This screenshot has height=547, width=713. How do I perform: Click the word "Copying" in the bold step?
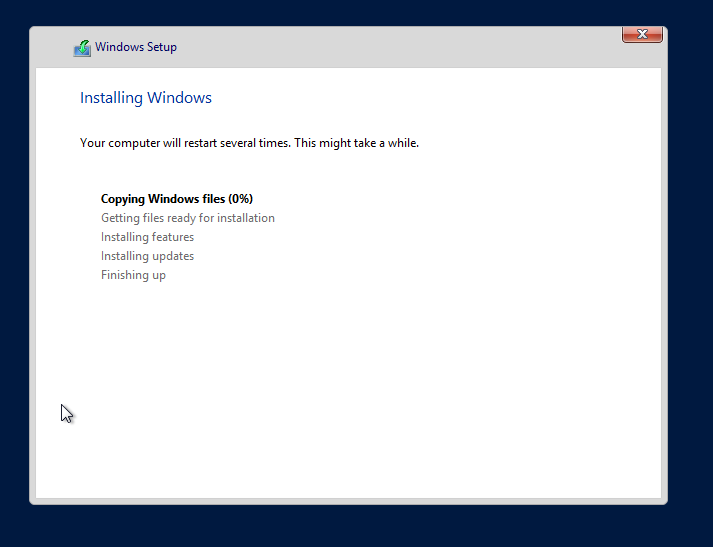(x=123, y=199)
